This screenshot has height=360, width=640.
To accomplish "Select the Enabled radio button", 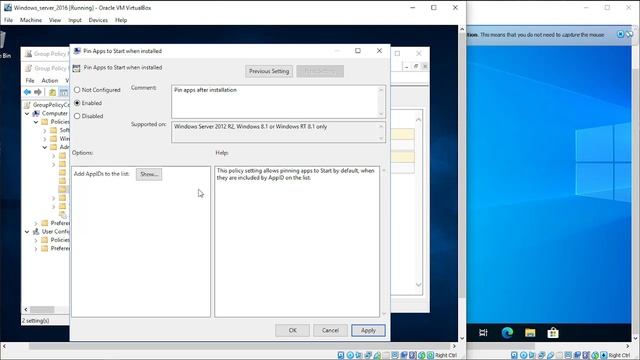I will click(x=77, y=103).
